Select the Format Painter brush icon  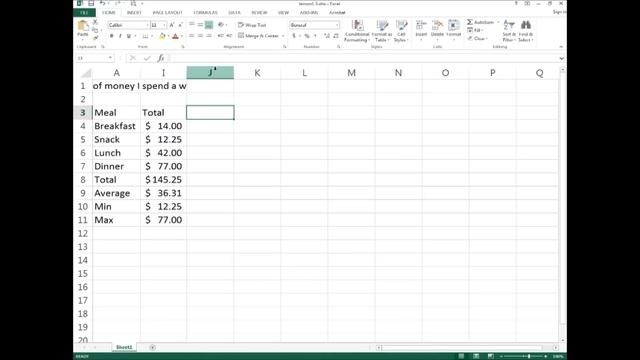tap(95, 38)
